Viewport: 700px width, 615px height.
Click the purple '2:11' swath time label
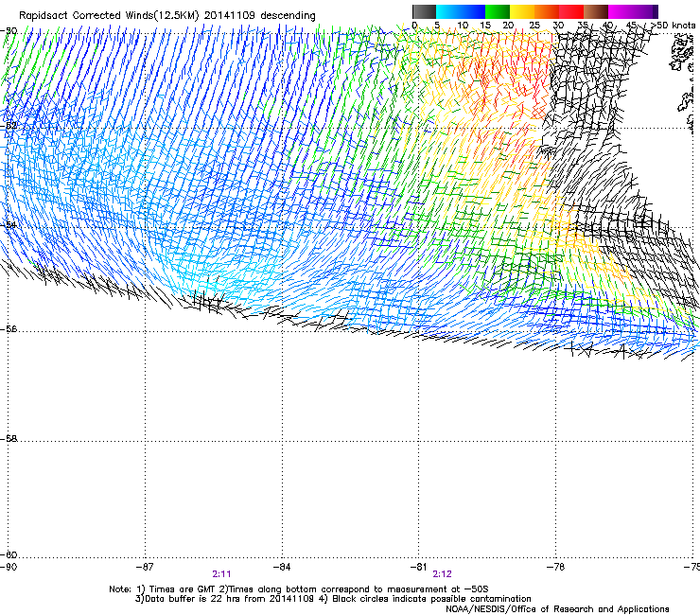point(222,574)
